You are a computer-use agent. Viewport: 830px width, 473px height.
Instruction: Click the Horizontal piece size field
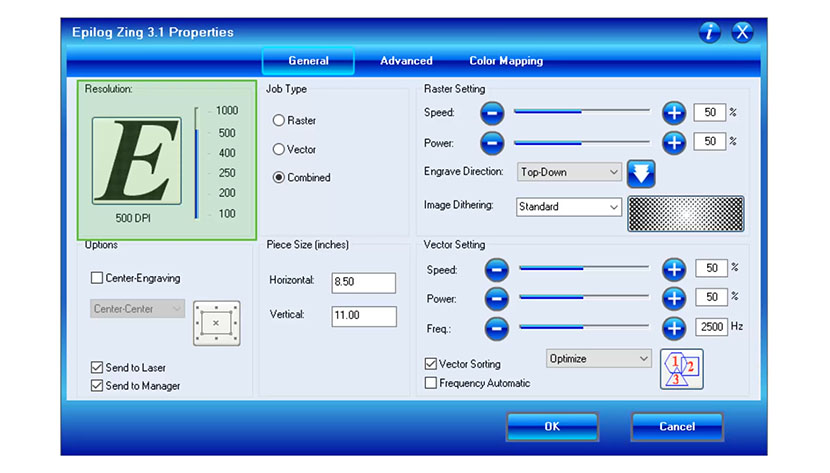[x=363, y=282]
